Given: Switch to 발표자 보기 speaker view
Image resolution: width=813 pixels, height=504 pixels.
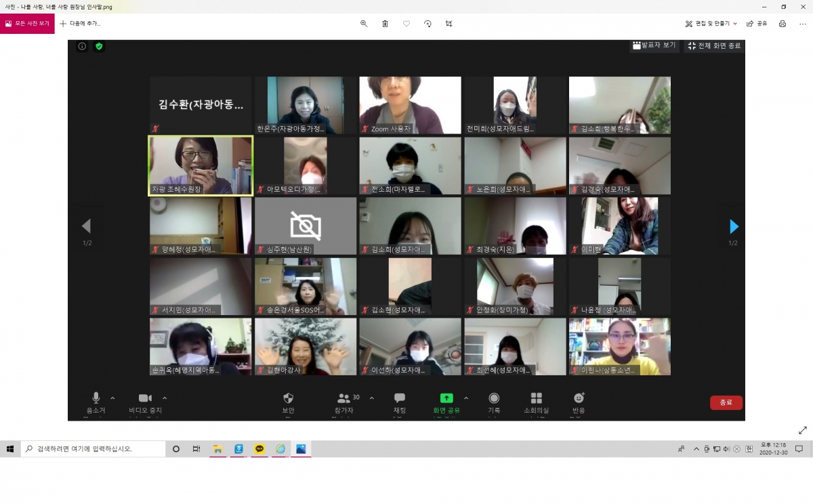Looking at the screenshot, I should (x=654, y=45).
